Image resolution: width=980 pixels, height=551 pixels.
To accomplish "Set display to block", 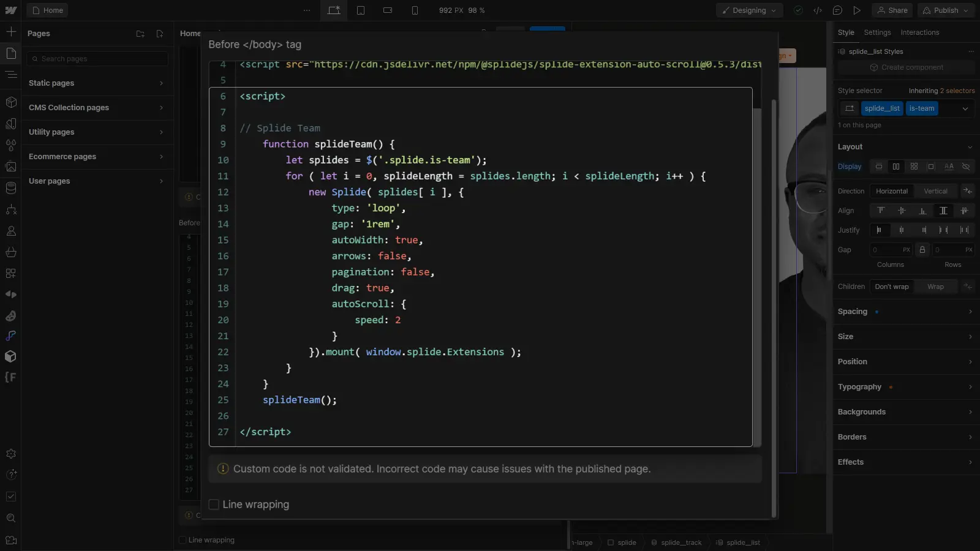I will coord(879,167).
